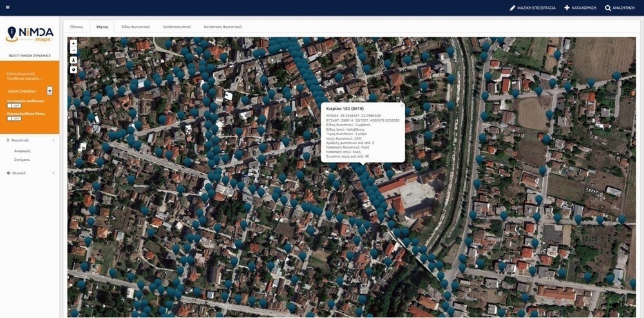Open the Δήμος Σοφάδων dropdown arrow
The image size is (644, 318).
[50, 91]
